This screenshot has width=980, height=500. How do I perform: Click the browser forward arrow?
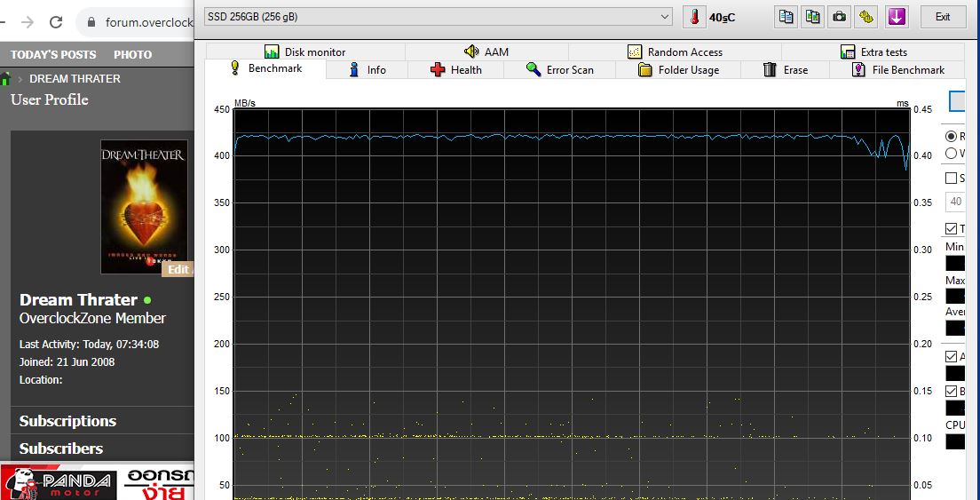coord(28,22)
